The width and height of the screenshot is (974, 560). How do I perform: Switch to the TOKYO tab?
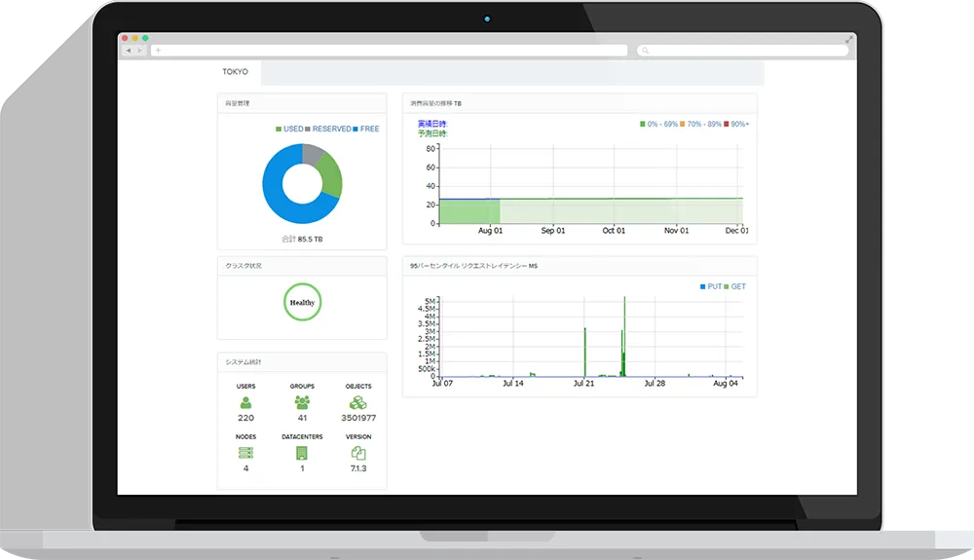tap(235, 72)
